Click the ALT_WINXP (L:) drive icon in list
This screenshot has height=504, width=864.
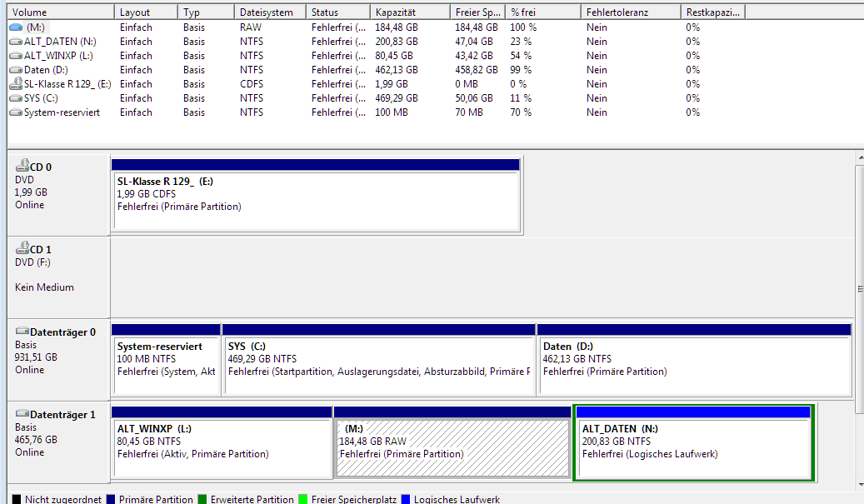[x=16, y=56]
